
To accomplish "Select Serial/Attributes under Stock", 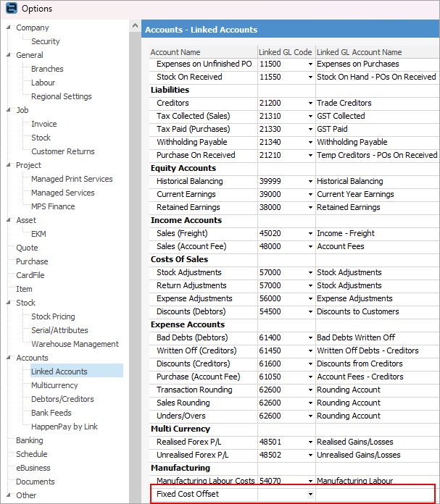I will coord(59,330).
